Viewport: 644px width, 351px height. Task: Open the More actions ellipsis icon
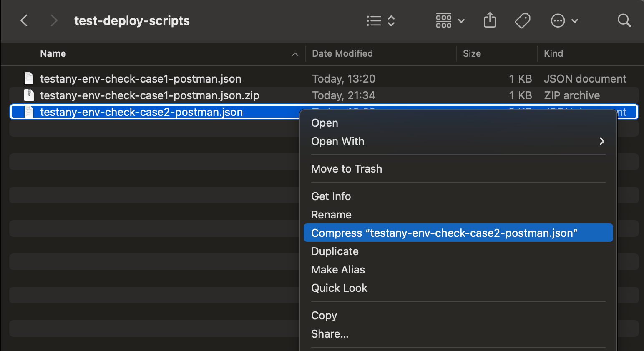click(558, 20)
